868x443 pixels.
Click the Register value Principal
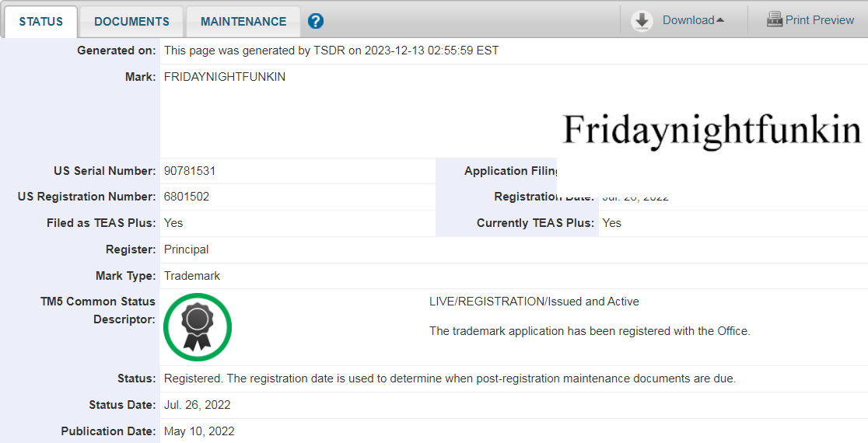pyautogui.click(x=186, y=249)
